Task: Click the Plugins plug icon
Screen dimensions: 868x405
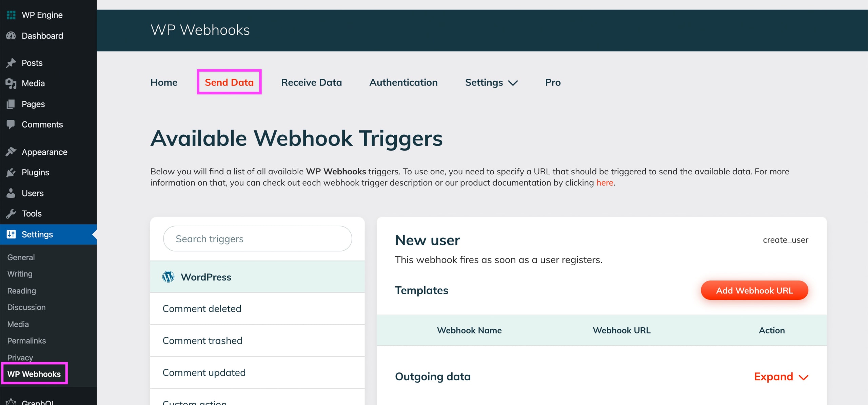Action: point(11,173)
